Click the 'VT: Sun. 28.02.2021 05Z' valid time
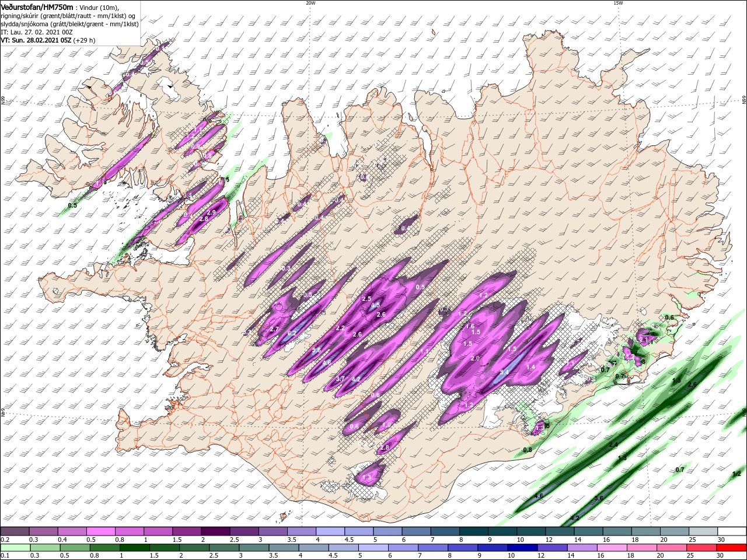This screenshot has height=560, width=747. pyautogui.click(x=36, y=40)
